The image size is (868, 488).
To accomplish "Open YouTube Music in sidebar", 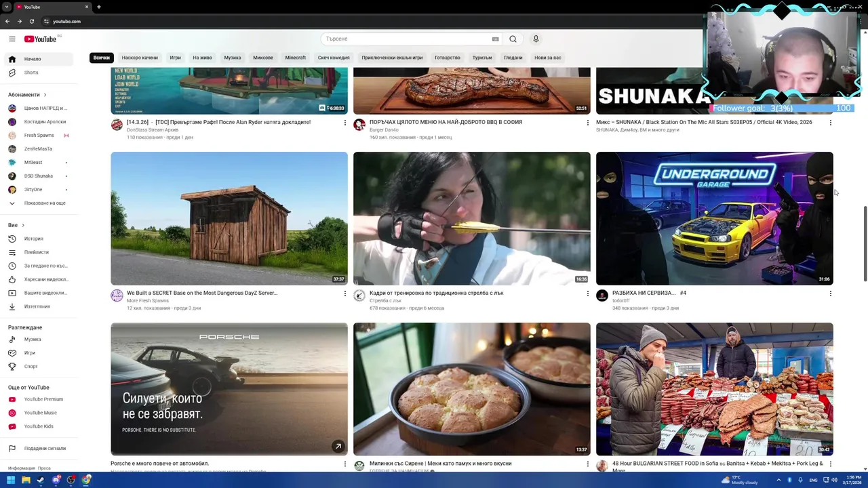I will (41, 413).
